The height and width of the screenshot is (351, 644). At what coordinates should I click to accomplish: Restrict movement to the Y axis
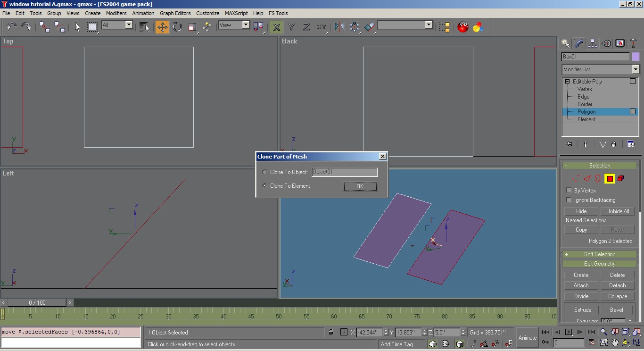(291, 27)
